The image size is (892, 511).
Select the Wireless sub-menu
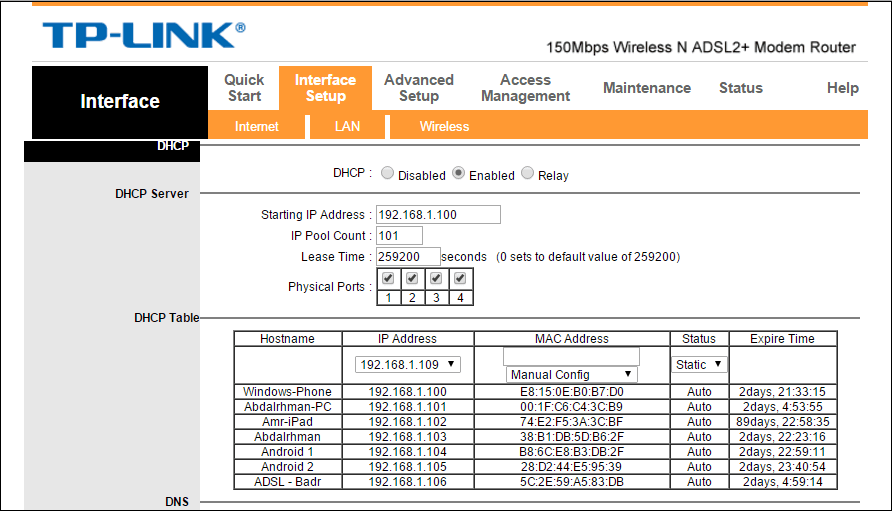(x=444, y=126)
